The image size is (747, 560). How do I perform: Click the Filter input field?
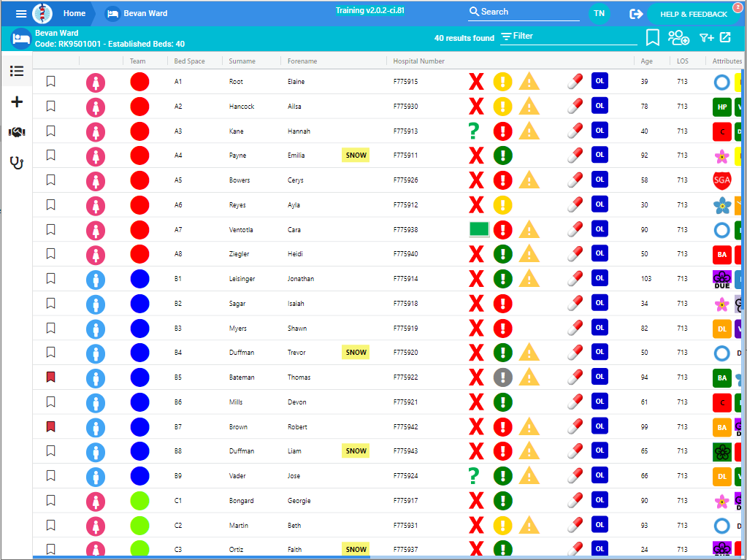(x=568, y=37)
